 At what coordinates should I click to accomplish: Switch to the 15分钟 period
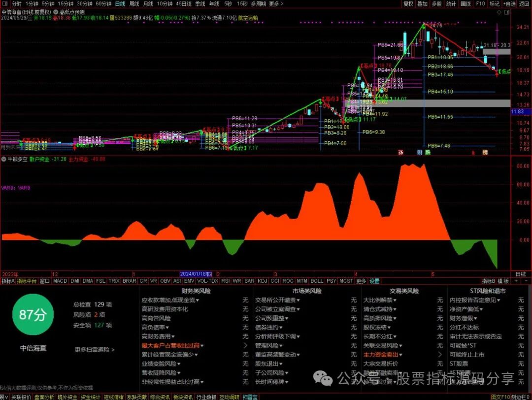click(66, 4)
